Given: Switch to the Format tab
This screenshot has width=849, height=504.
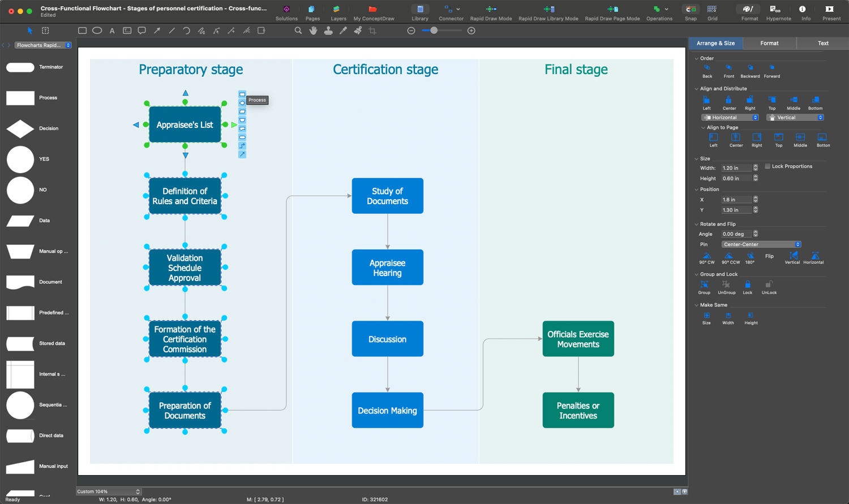Looking at the screenshot, I should [x=769, y=43].
